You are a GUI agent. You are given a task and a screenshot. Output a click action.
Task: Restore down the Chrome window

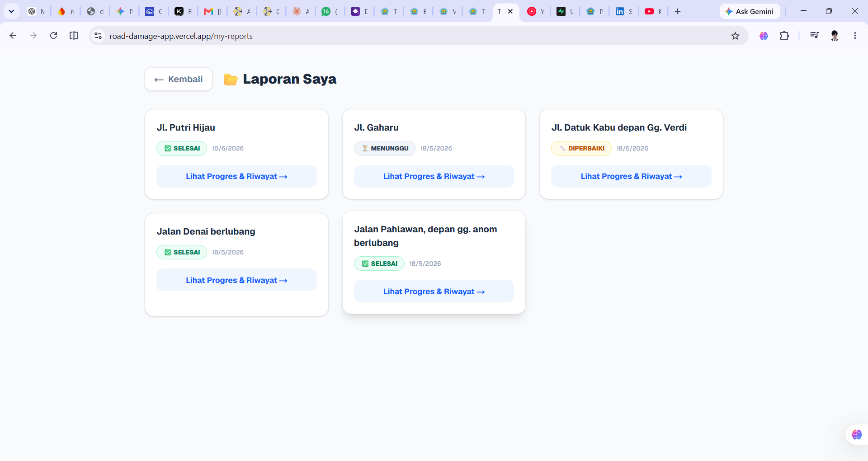[829, 11]
